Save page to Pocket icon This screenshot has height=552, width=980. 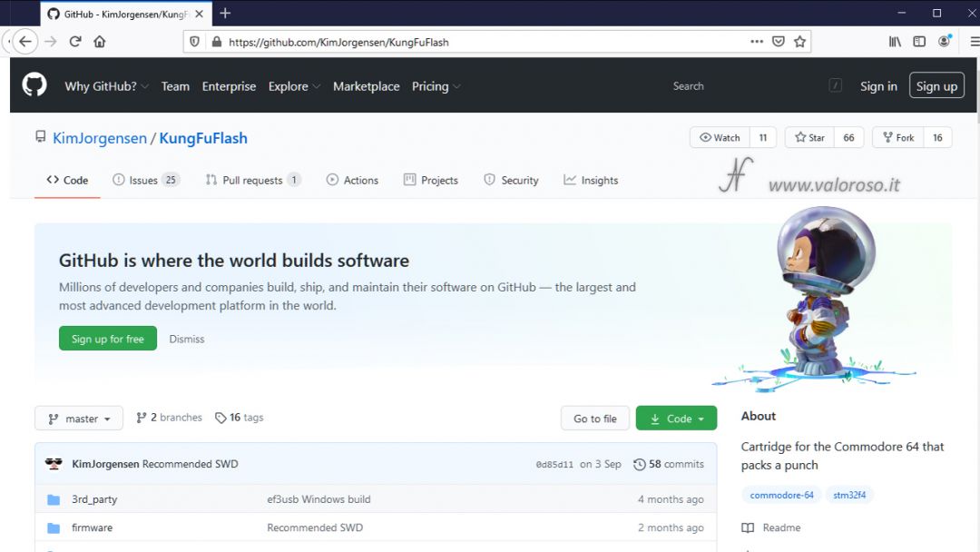779,42
